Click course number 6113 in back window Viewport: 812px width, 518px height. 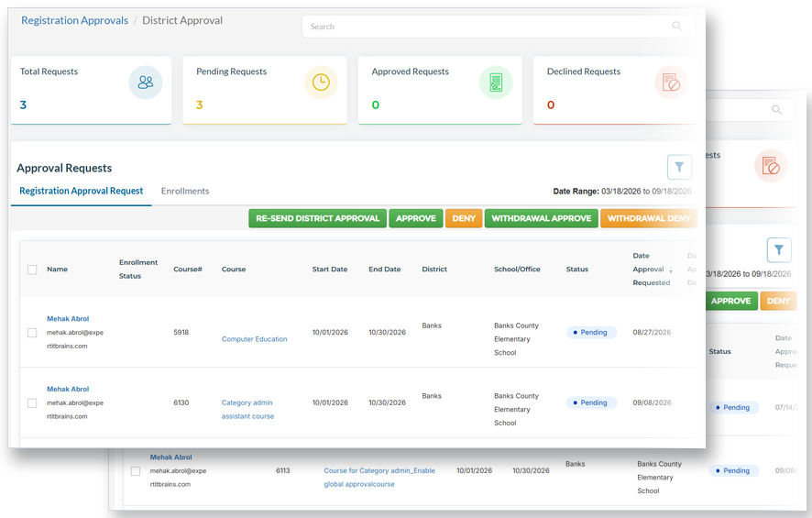click(283, 471)
